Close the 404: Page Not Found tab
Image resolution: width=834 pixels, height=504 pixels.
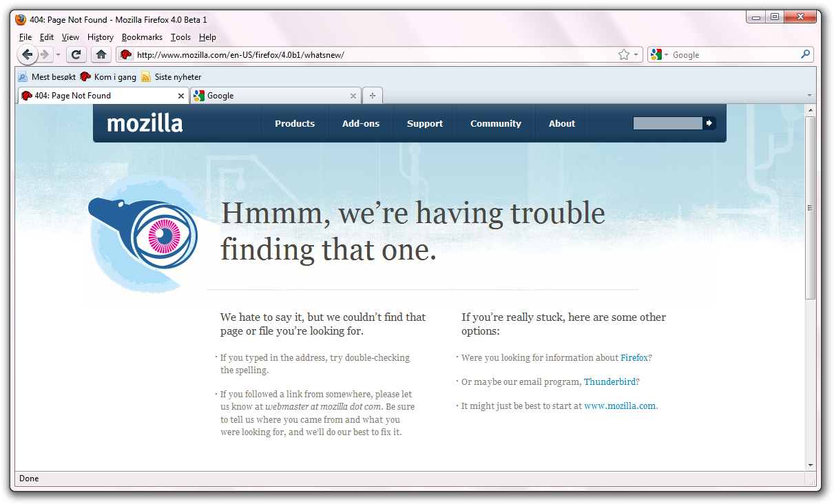(x=182, y=96)
